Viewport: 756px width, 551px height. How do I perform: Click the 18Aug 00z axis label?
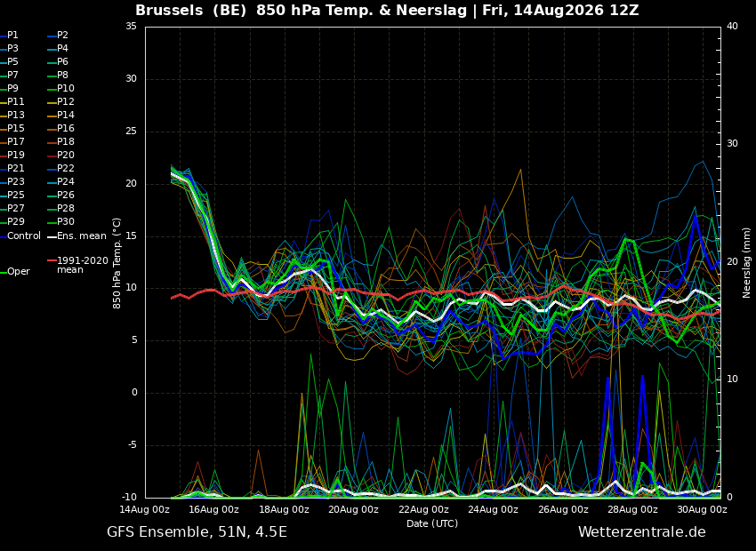[x=284, y=509]
